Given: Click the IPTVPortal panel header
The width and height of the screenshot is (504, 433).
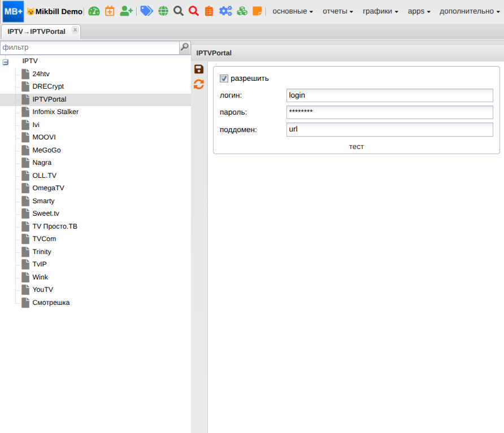Looking at the screenshot, I should pyautogui.click(x=347, y=53).
